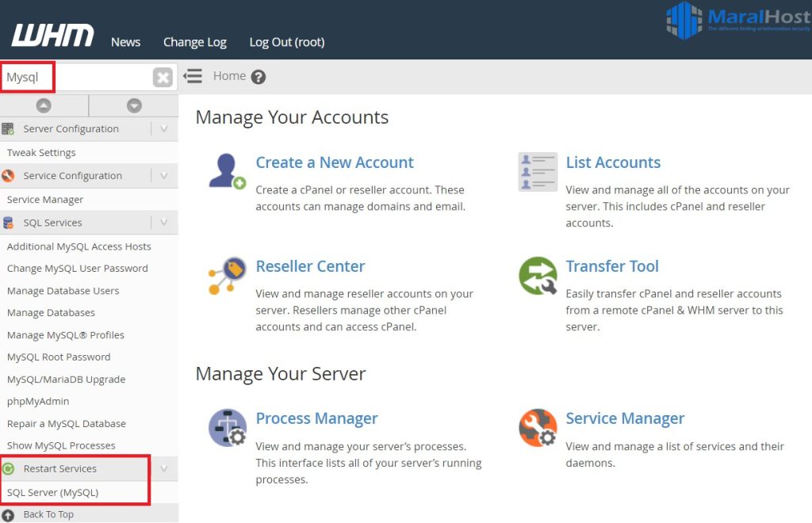Expand the Server Configuration section
812x523 pixels.
point(164,128)
